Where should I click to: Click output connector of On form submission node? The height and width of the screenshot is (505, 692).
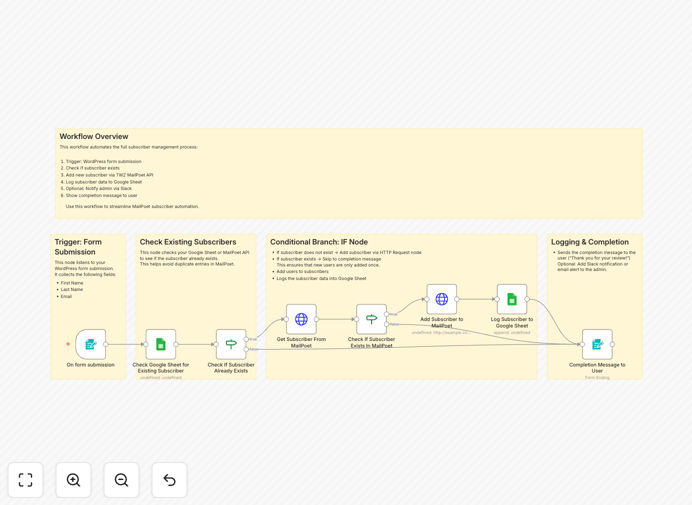(106, 344)
